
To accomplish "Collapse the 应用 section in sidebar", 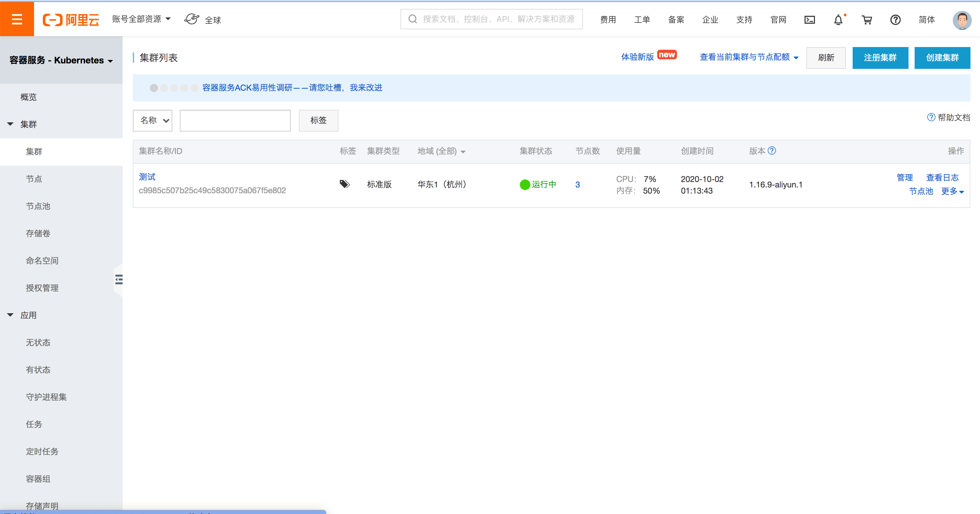I will pos(10,315).
